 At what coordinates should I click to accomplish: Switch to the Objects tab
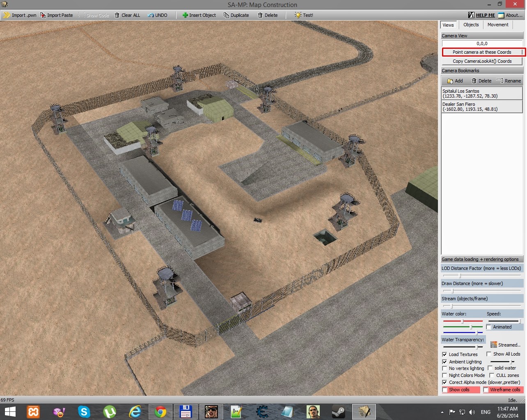tap(471, 25)
